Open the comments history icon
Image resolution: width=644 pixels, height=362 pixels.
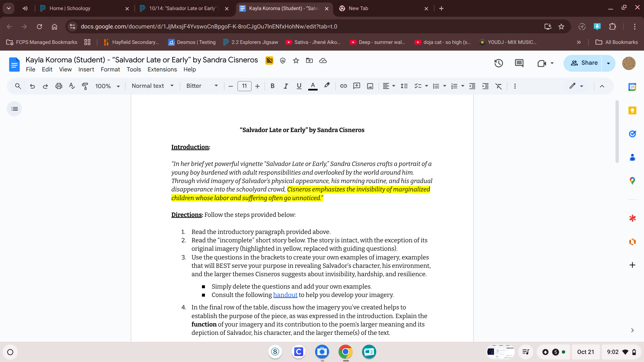click(519, 63)
